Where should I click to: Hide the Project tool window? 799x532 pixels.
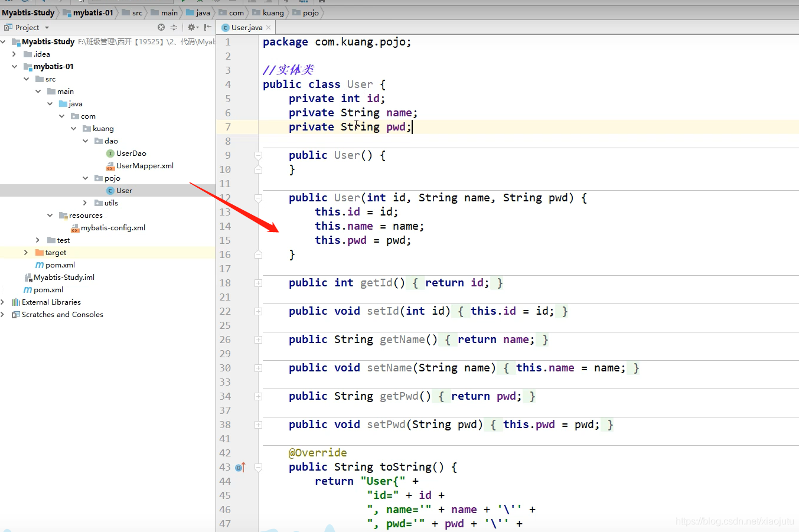click(x=207, y=27)
